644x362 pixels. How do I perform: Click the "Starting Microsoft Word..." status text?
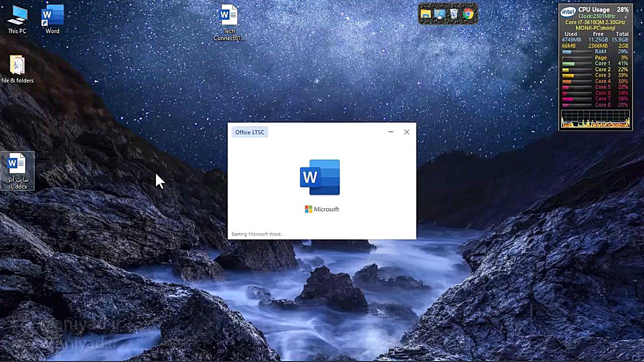tap(257, 234)
